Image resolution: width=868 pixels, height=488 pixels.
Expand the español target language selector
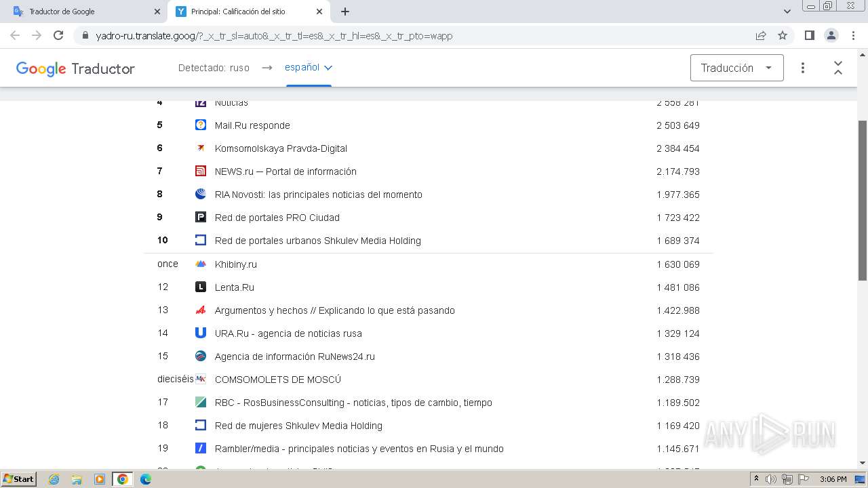309,67
